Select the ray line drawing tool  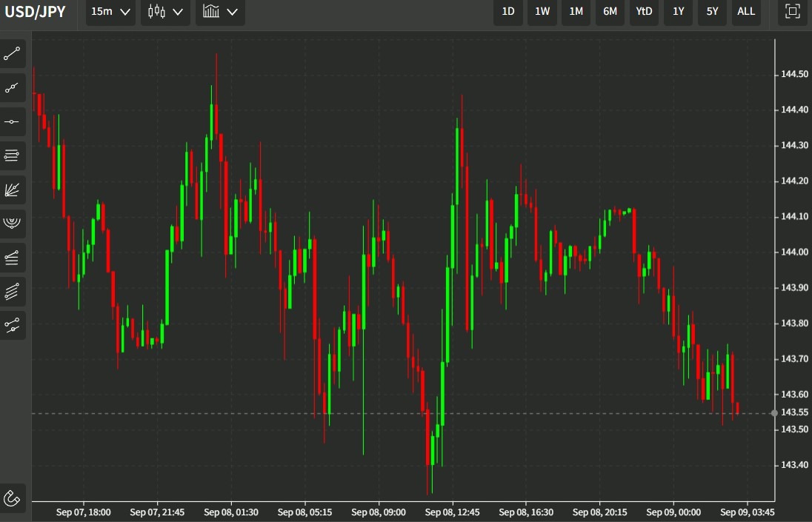[x=13, y=88]
